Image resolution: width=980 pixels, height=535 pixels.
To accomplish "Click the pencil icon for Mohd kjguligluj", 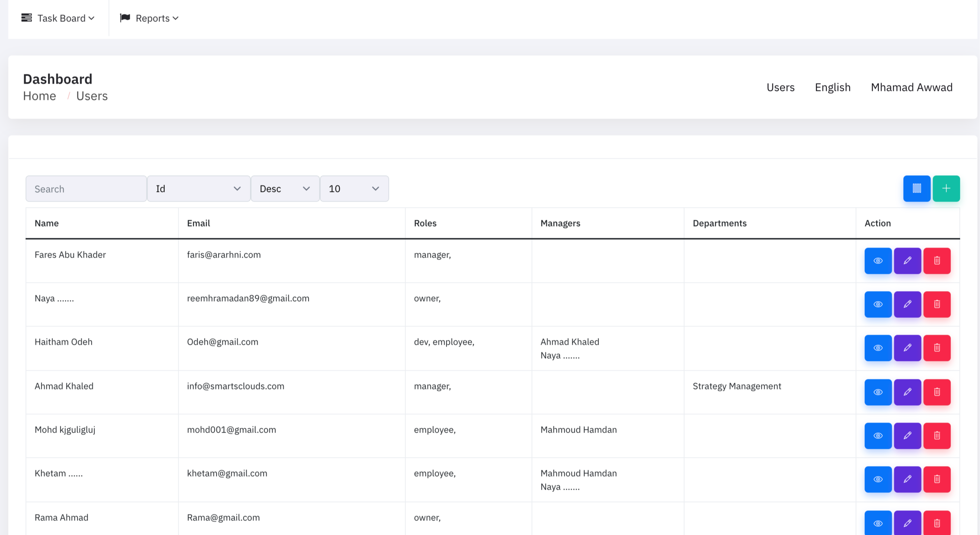I will (908, 435).
